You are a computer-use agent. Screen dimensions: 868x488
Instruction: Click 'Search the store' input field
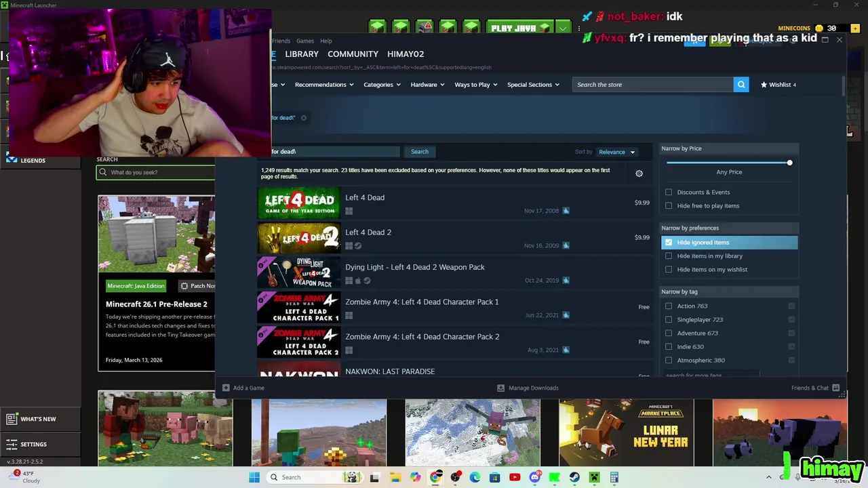pos(652,85)
